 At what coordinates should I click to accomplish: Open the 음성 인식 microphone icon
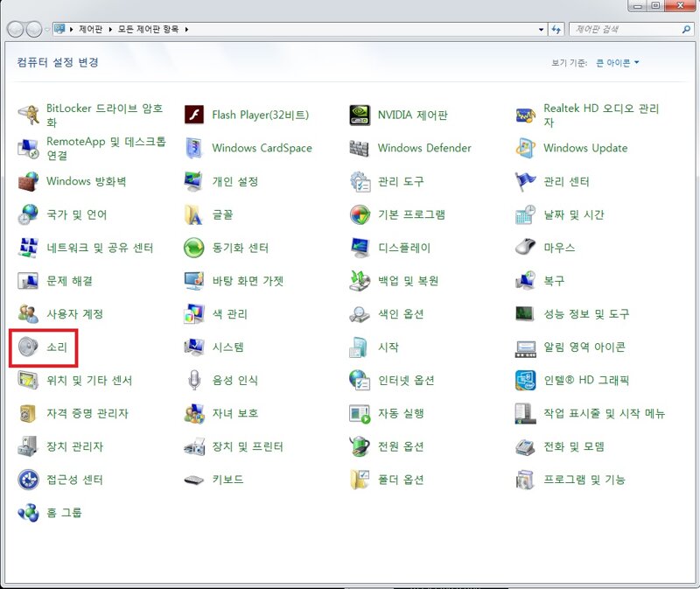coord(194,380)
